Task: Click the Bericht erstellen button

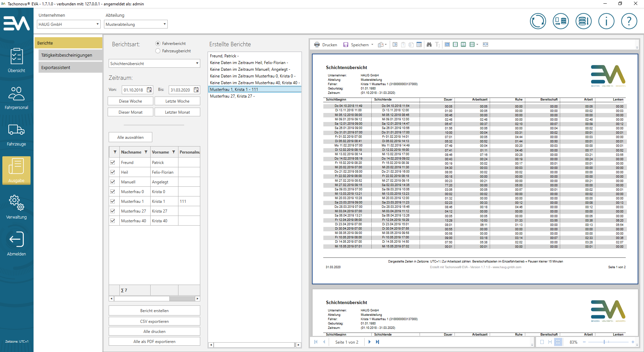Action: point(154,311)
